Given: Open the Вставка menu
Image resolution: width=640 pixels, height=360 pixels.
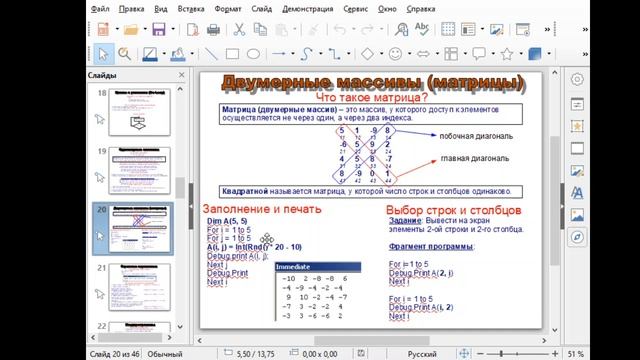Looking at the screenshot, I should [191, 9].
